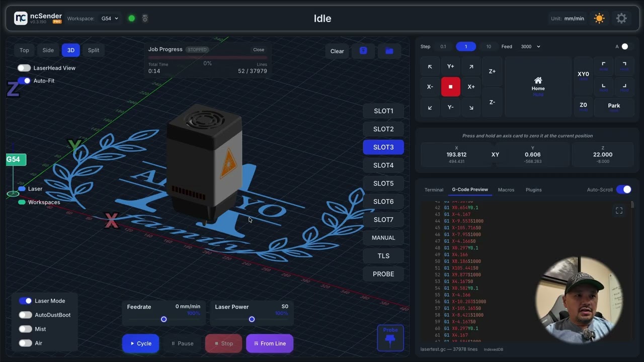Jog diagonally with the down-right arrow
The height and width of the screenshot is (362, 644).
471,108
